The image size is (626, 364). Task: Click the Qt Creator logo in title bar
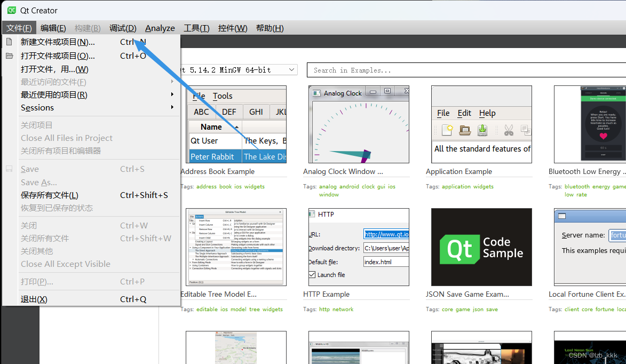(12, 10)
